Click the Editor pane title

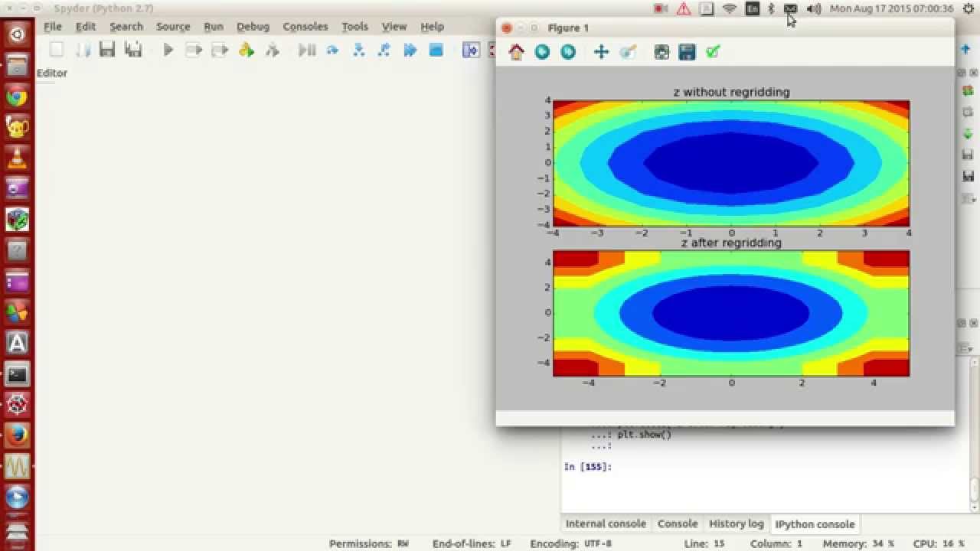tap(52, 73)
